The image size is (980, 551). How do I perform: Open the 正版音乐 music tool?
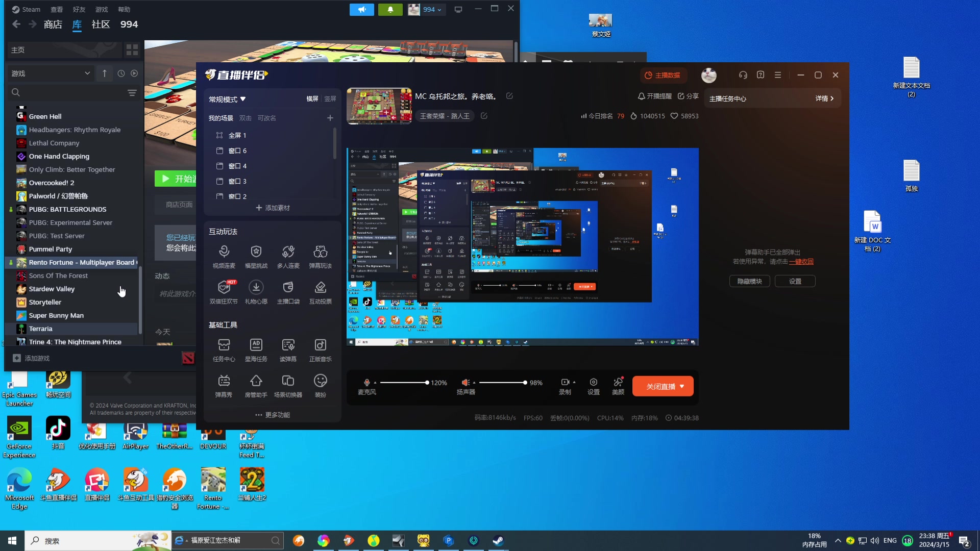[x=320, y=345]
